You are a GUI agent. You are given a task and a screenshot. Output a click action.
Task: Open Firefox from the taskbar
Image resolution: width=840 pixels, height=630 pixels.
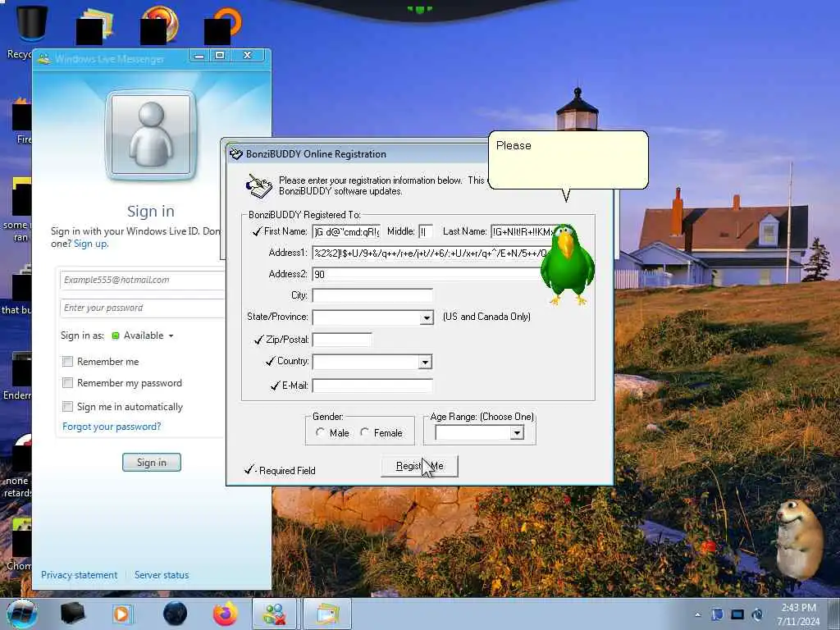pyautogui.click(x=226, y=614)
